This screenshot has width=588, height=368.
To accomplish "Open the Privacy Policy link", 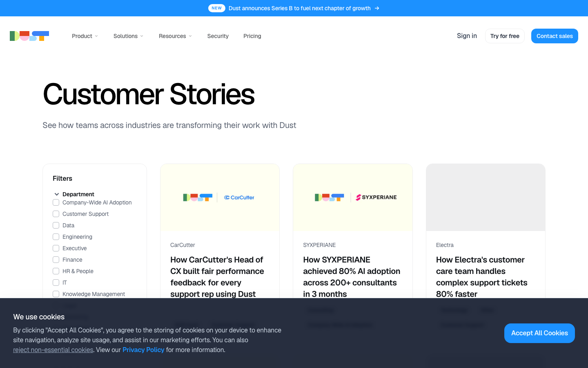I will pos(143,350).
